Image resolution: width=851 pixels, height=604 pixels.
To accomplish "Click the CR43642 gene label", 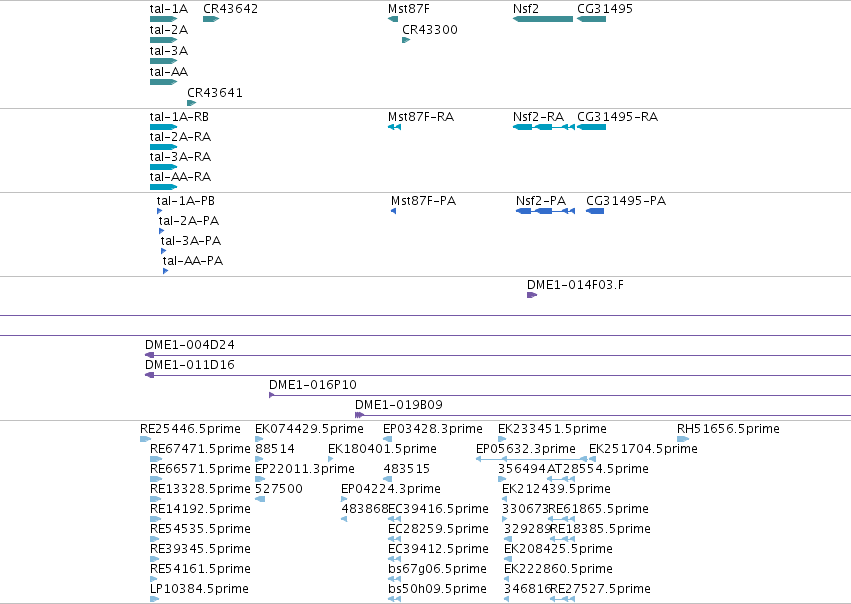I will 230,9.
